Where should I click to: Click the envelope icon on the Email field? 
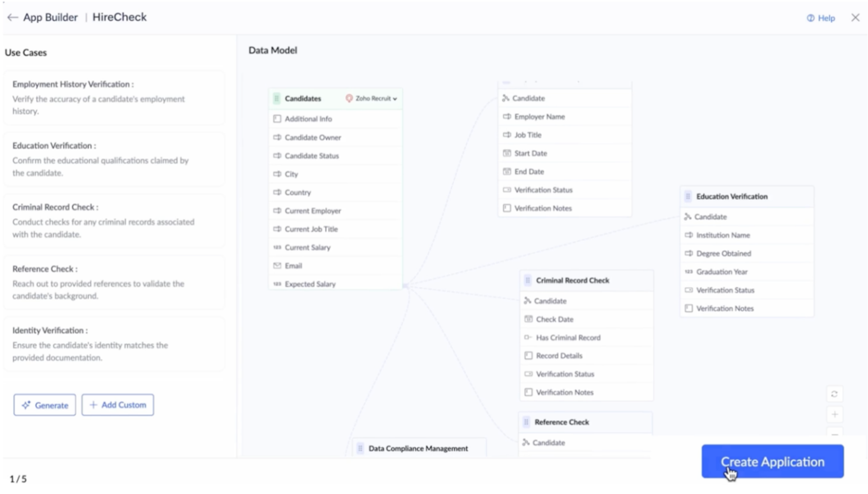pyautogui.click(x=277, y=266)
